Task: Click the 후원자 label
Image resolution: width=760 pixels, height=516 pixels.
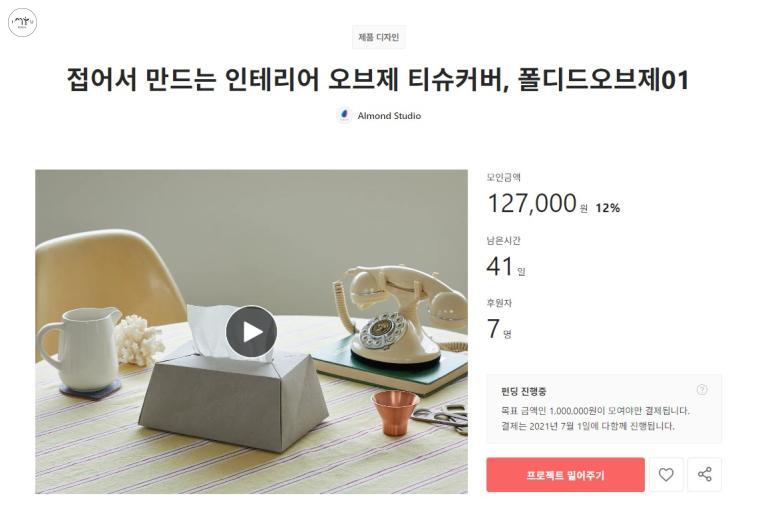Action: [x=499, y=303]
